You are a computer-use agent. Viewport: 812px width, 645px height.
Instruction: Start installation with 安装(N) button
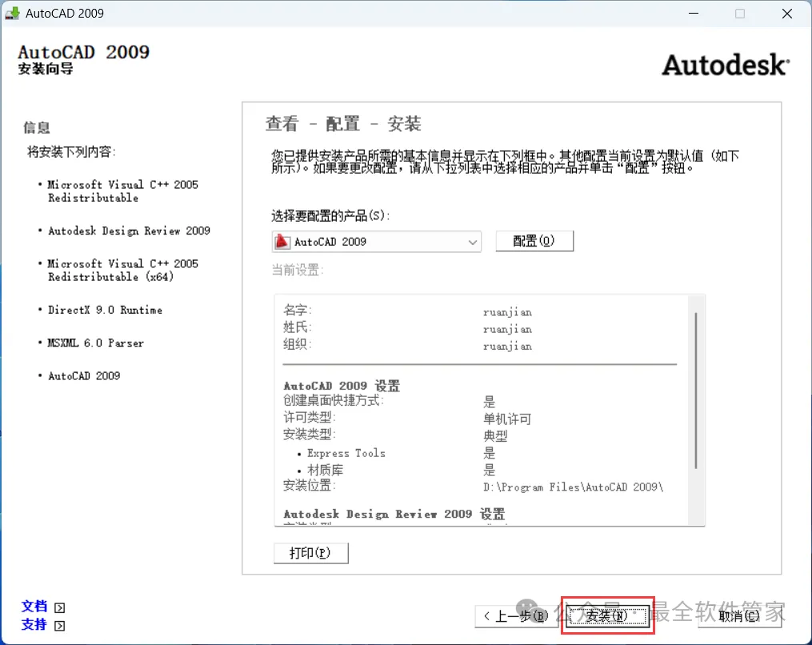pyautogui.click(x=607, y=615)
